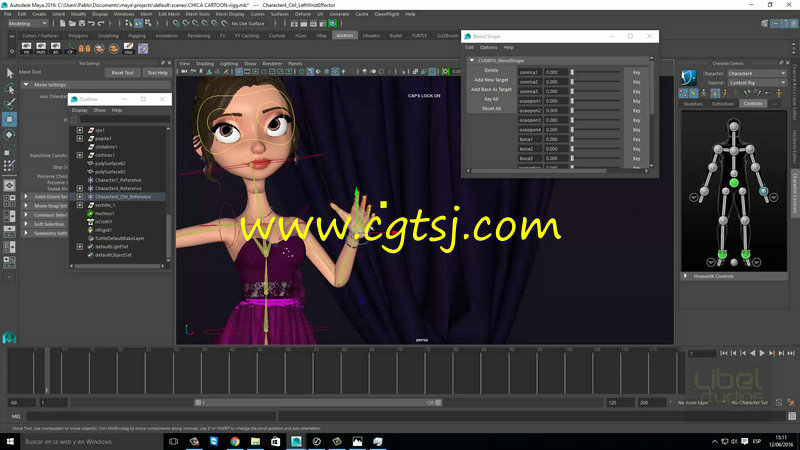Click the Hist shelf icon
The height and width of the screenshot is (450, 800).
(129, 48)
